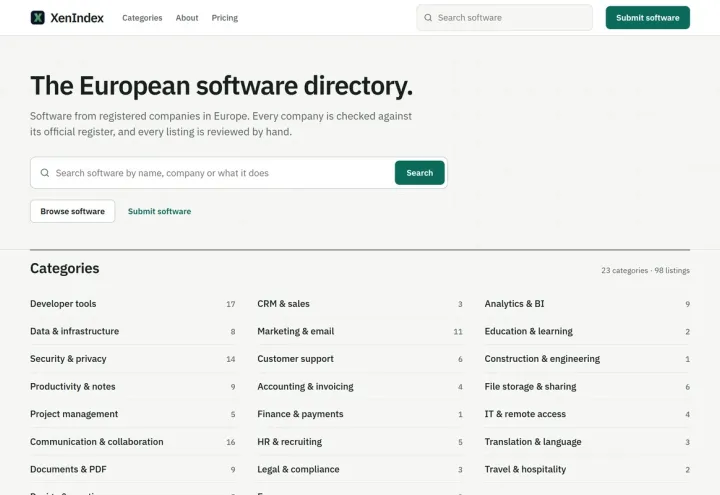This screenshot has width=720, height=495.
Task: Click 'The European software directory.' headline
Action: pos(221,86)
